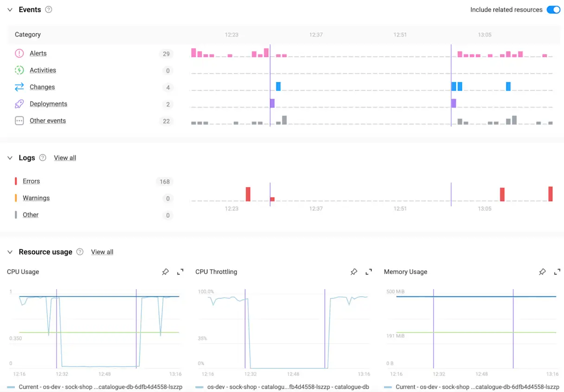Click View all next to Logs

coord(65,158)
